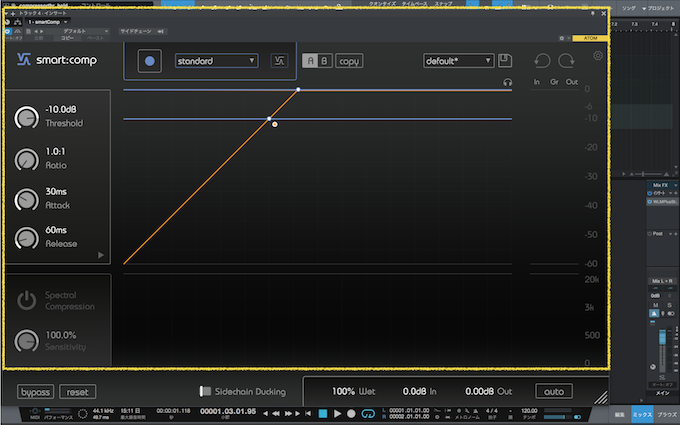The image size is (680, 425).
Task: Open the standard profile dropdown
Action: click(216, 61)
